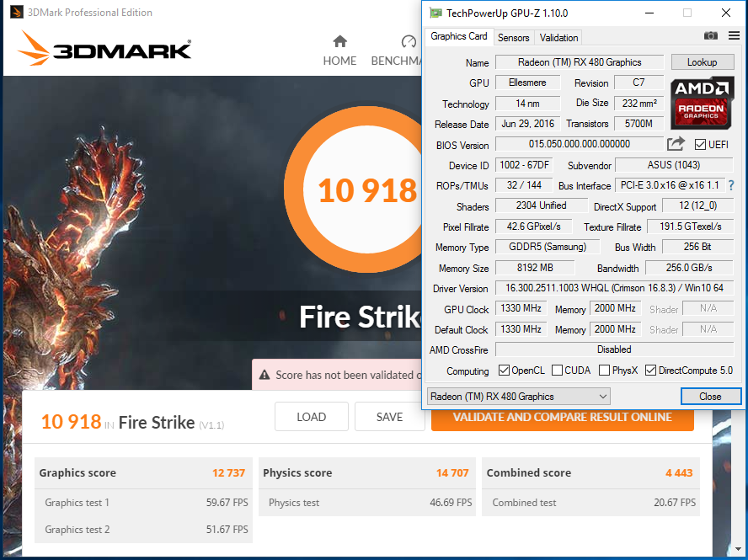Click the Graphics test 1 row
748x560 pixels.
tap(143, 502)
